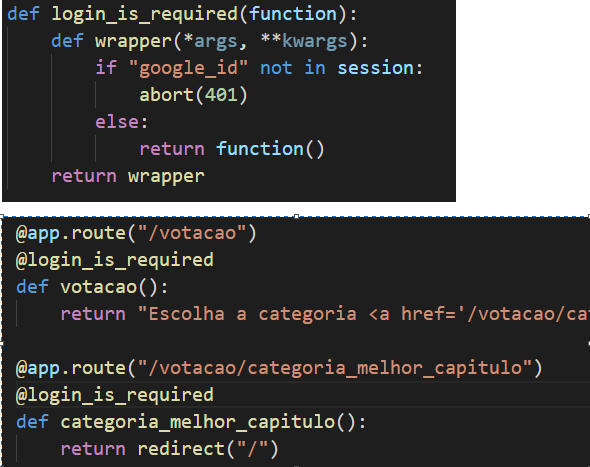Click the def votacao() line
Image resolution: width=590 pixels, height=467 pixels.
(x=92, y=287)
